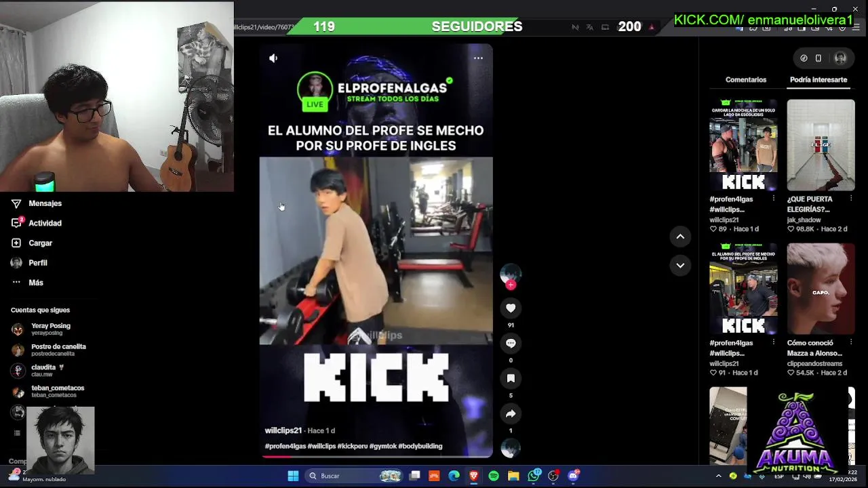Open the jak_shadow author name
This screenshot has width=868, height=488.
point(804,220)
